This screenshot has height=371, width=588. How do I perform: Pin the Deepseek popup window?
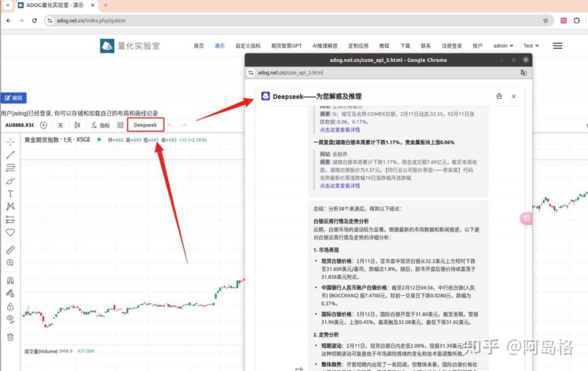coord(498,96)
